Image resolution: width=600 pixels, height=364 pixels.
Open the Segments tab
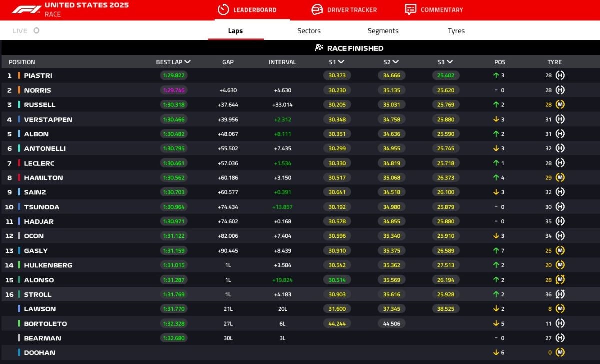[x=383, y=31]
